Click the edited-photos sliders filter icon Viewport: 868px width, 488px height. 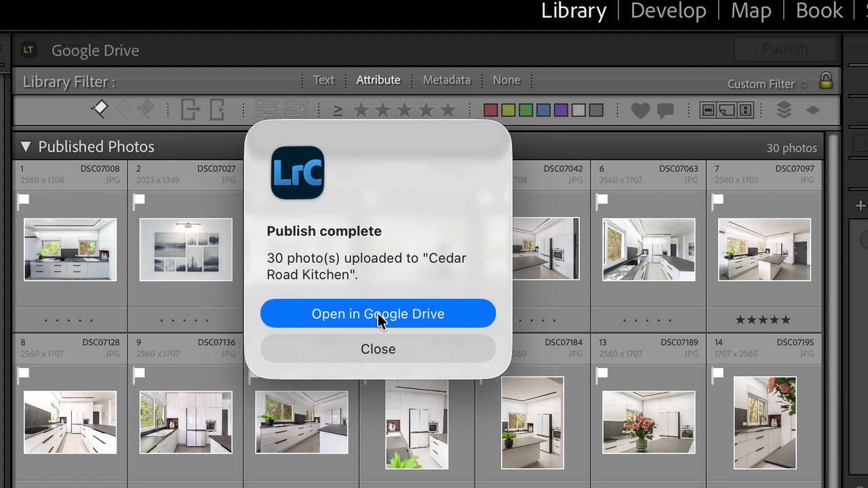click(x=267, y=110)
